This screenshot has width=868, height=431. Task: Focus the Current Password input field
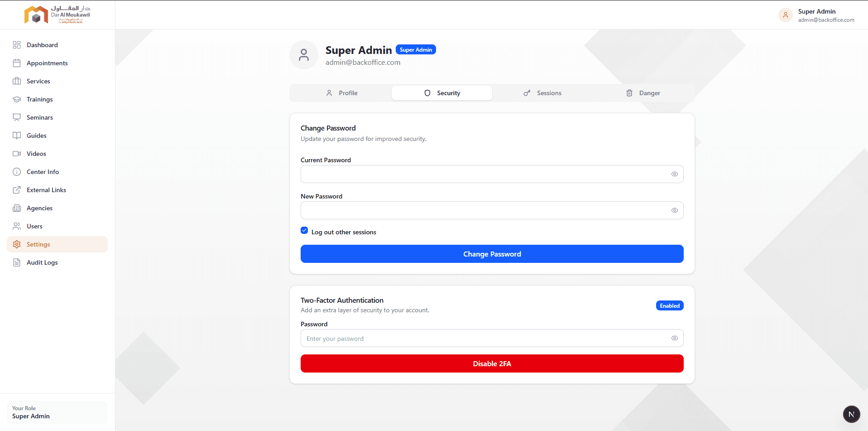492,174
